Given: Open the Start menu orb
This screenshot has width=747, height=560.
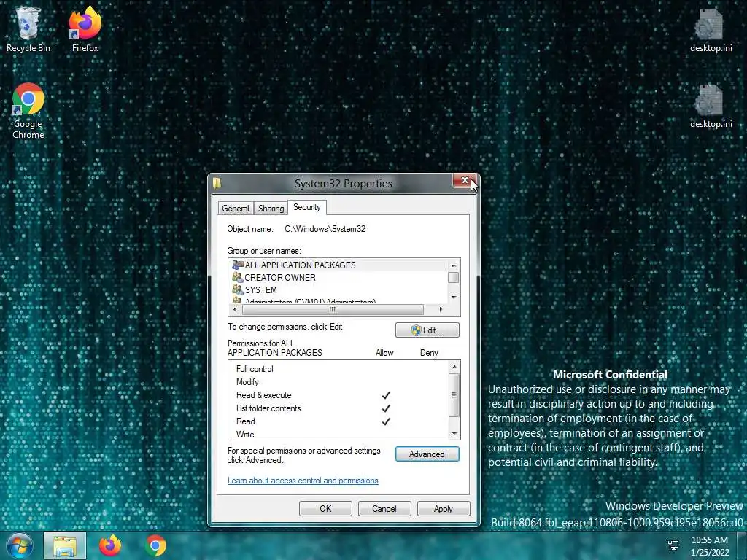Looking at the screenshot, I should 19,545.
